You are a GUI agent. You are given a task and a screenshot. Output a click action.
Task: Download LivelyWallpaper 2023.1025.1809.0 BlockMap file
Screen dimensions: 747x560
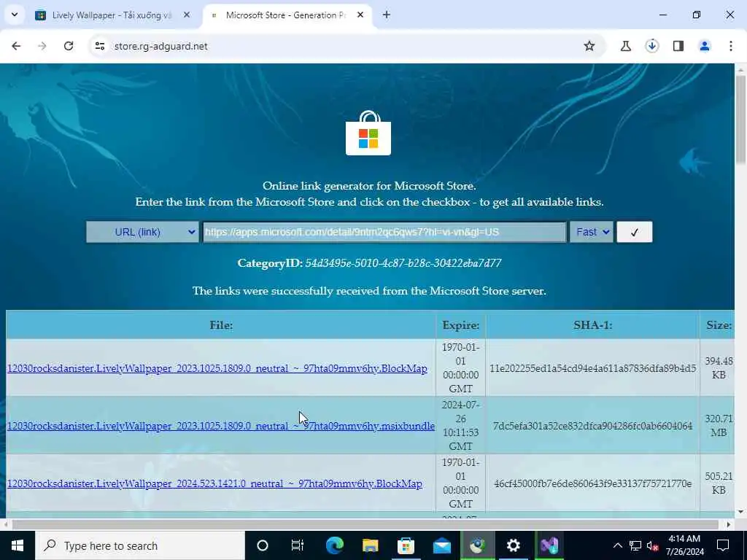coord(217,368)
